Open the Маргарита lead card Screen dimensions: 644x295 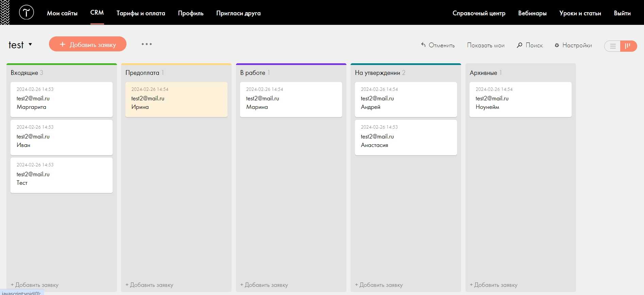(61, 99)
